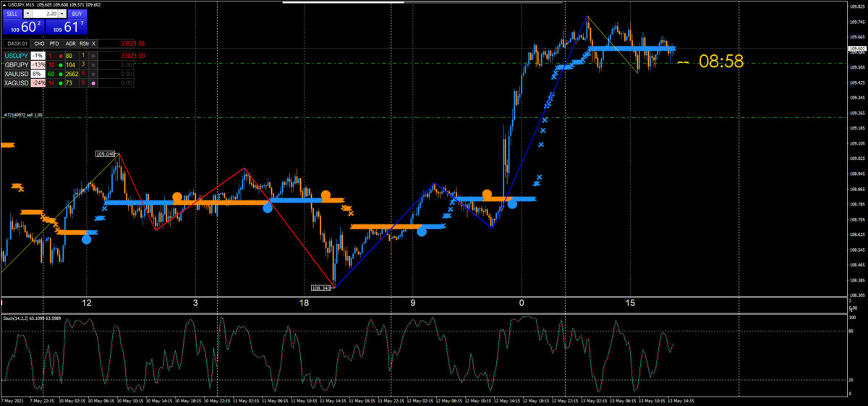This screenshot has width=868, height=406.
Task: Click ADR value 104 for GBPJPY
Action: pos(70,65)
